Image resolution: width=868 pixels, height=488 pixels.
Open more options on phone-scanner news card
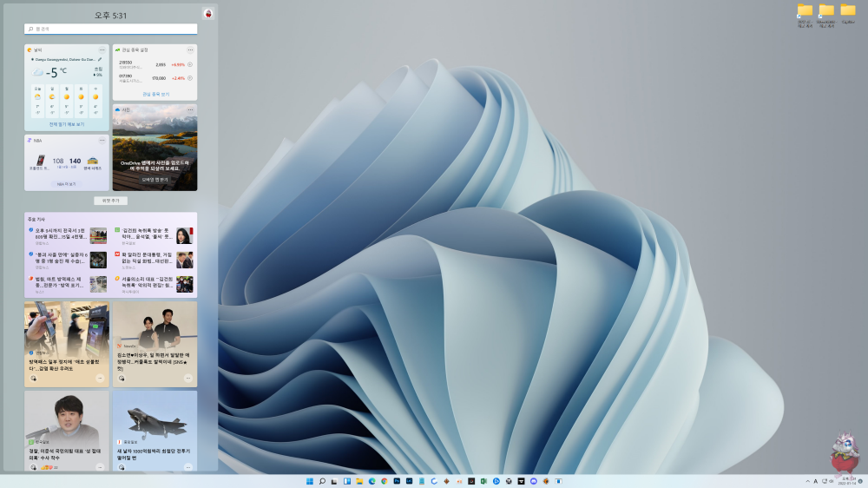[x=100, y=379]
